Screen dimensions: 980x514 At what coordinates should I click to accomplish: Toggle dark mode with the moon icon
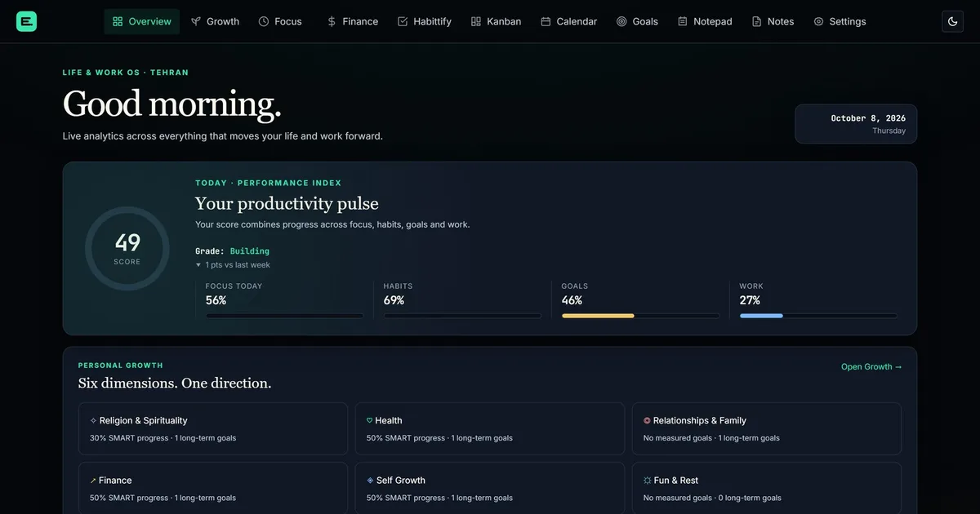click(x=952, y=21)
